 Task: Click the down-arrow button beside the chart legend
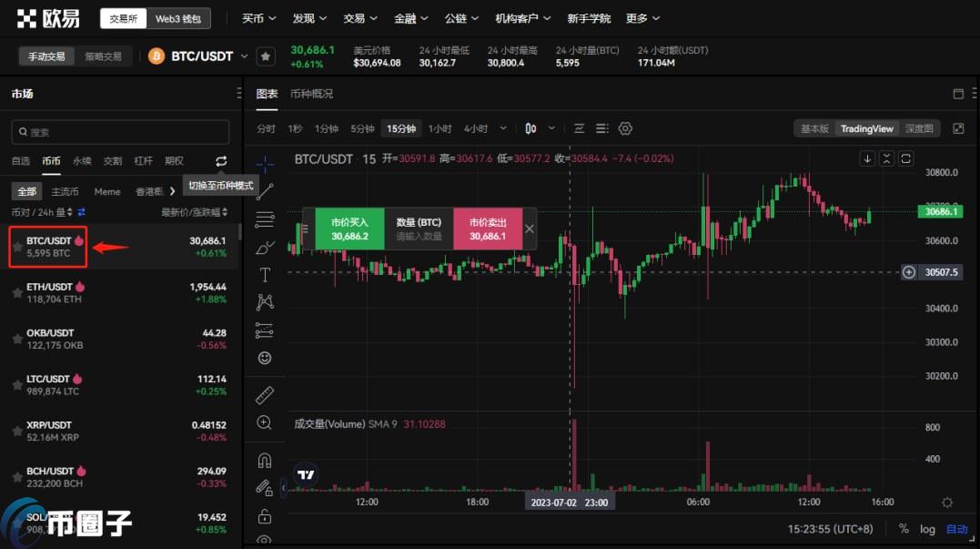867,158
